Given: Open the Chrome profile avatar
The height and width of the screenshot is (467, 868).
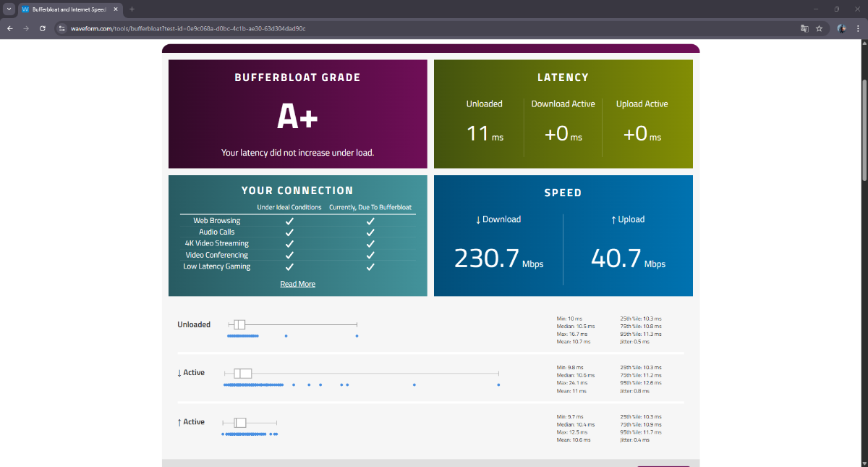Looking at the screenshot, I should (841, 28).
